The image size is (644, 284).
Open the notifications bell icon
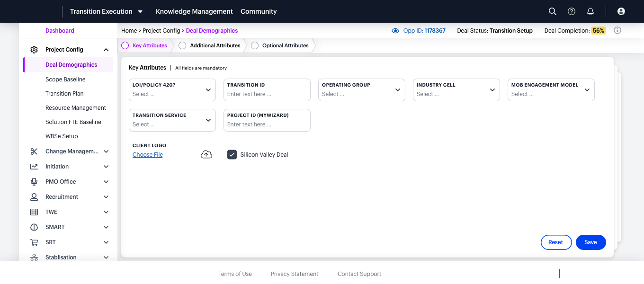pos(590,11)
